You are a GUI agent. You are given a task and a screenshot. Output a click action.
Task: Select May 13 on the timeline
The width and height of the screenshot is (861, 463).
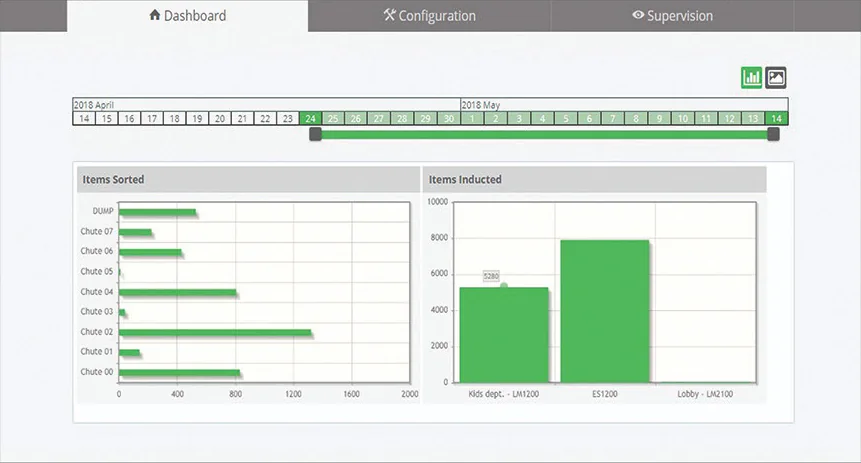click(752, 118)
